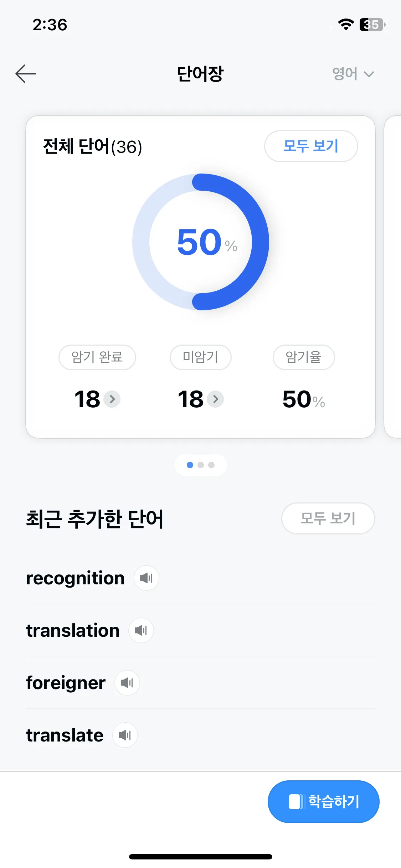Tap the 암기율 label pill

click(304, 357)
